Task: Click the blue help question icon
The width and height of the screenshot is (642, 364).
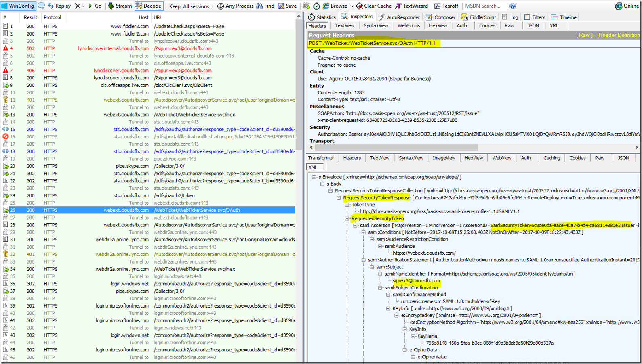Action: [x=512, y=6]
